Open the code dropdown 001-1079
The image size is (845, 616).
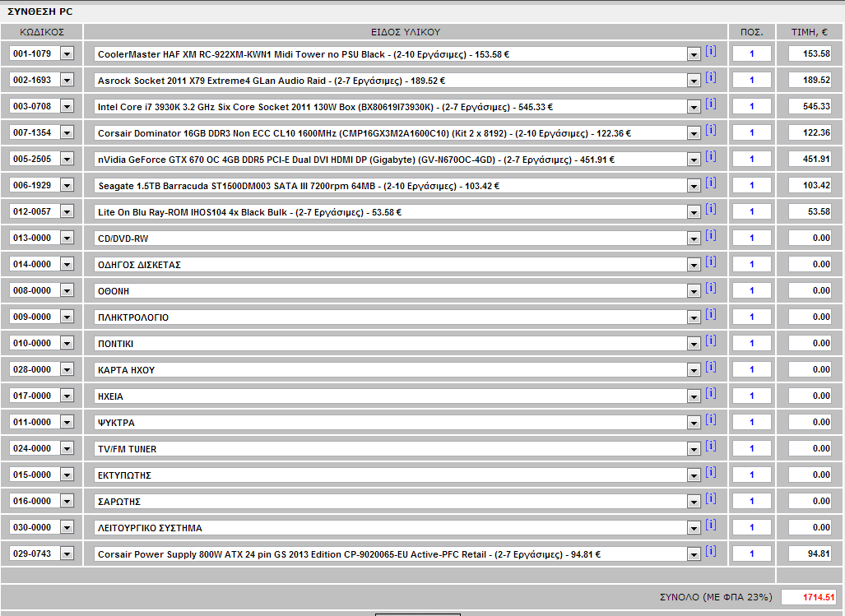pyautogui.click(x=67, y=53)
